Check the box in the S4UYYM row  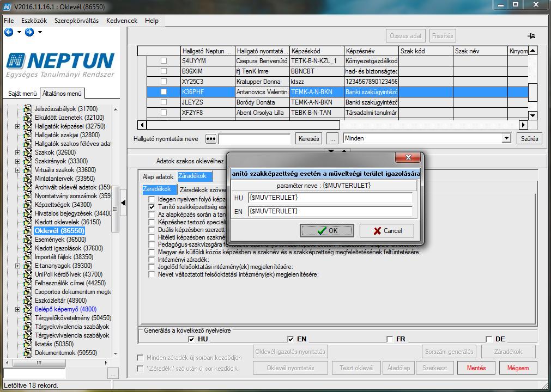pos(164,61)
